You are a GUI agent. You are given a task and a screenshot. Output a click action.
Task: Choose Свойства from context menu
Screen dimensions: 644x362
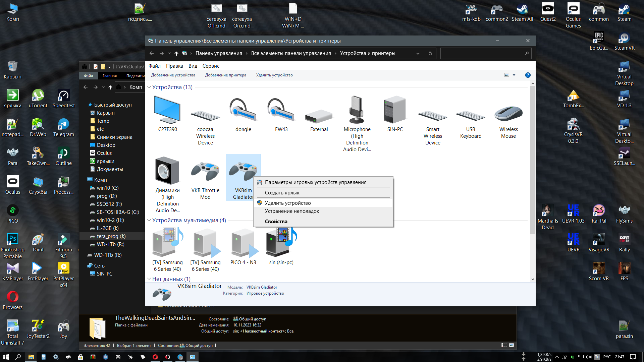point(323,222)
